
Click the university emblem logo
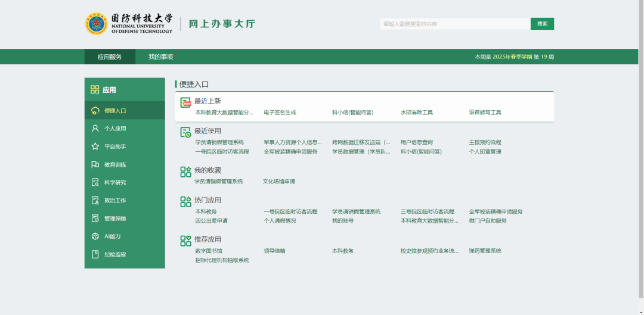[x=96, y=23]
